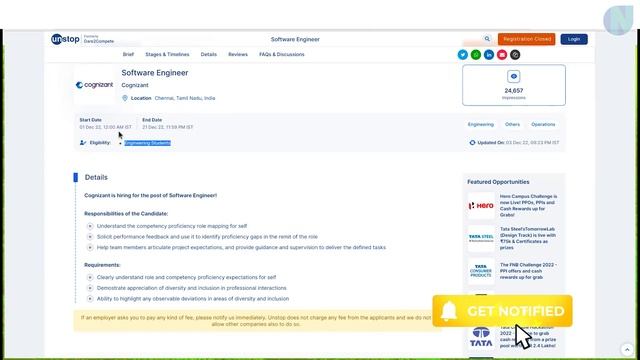The width and height of the screenshot is (640, 360).
Task: Open Tata Steel TomorrowLab opportunity link
Action: tap(528, 238)
